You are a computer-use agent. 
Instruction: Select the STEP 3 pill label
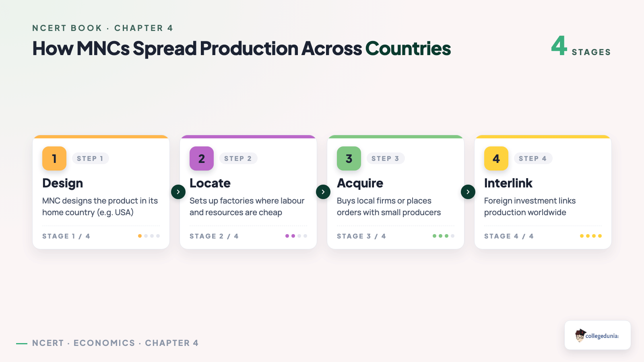[x=385, y=158]
